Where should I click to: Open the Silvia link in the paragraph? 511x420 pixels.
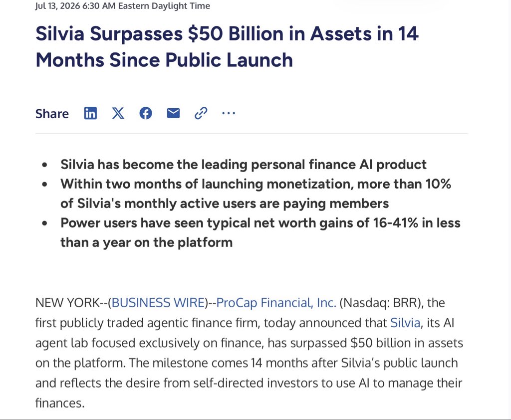tap(405, 323)
